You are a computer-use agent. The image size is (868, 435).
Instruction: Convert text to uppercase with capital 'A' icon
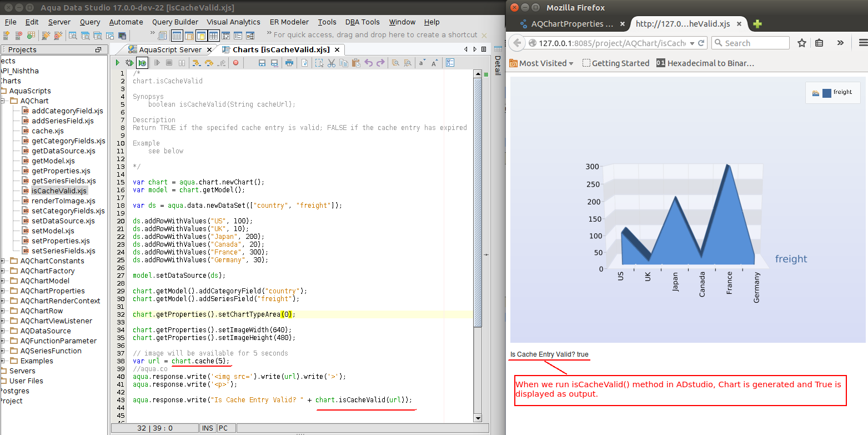coord(434,63)
